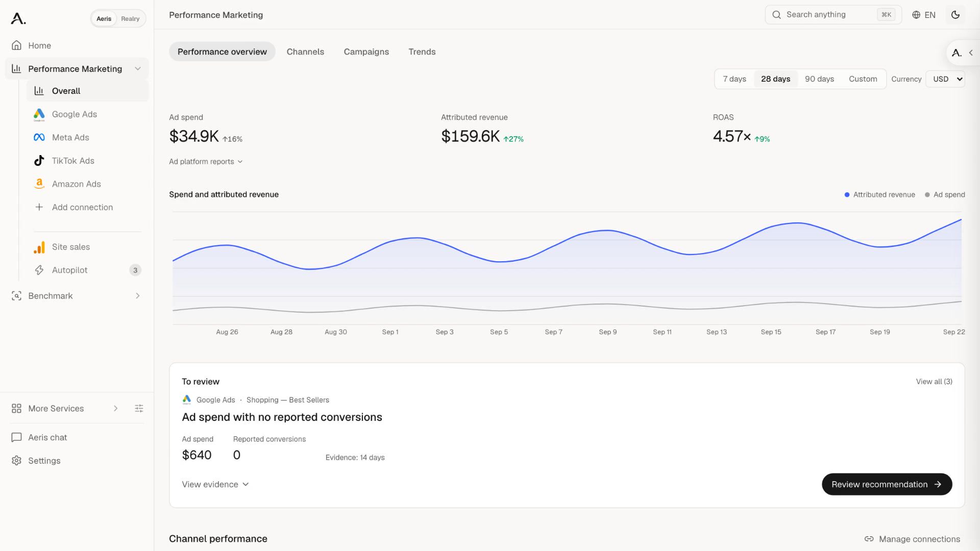Switch workspace to Aeris
This screenshot has width=980, height=551.
point(104,18)
